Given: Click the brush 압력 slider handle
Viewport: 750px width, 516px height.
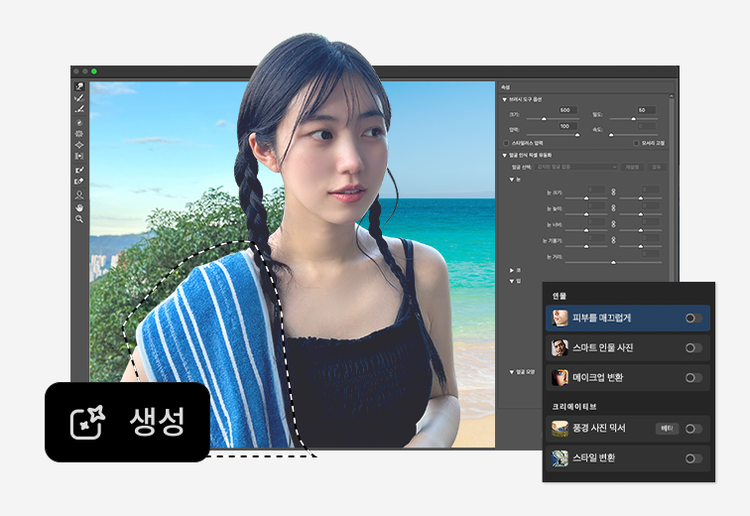Looking at the screenshot, I should (577, 134).
